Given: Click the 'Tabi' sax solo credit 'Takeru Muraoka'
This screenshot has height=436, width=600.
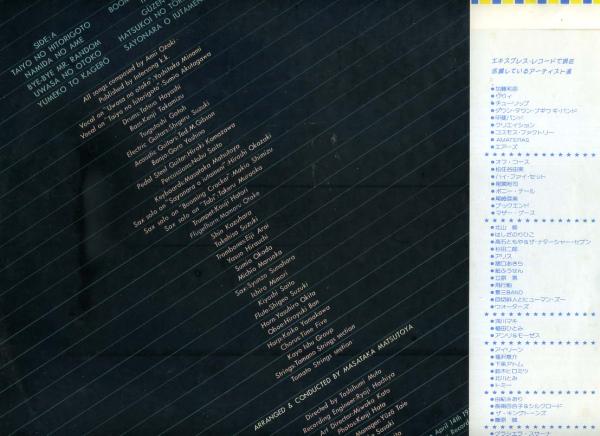Looking at the screenshot, I should pos(214,198).
